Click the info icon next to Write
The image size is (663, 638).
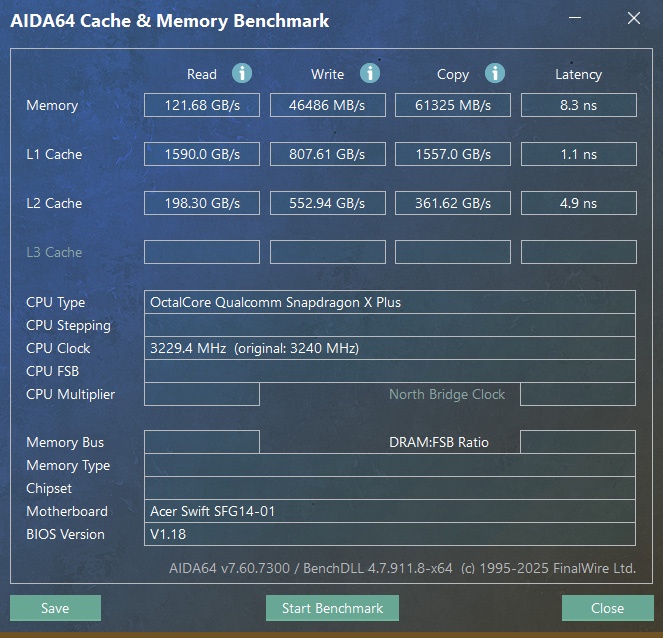370,73
